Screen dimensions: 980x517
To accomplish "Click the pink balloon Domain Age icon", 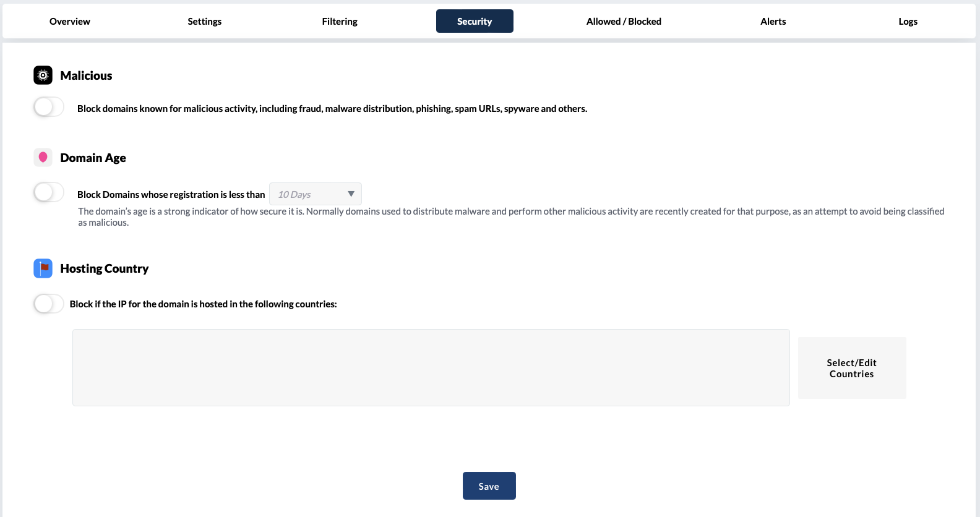I will 43,158.
